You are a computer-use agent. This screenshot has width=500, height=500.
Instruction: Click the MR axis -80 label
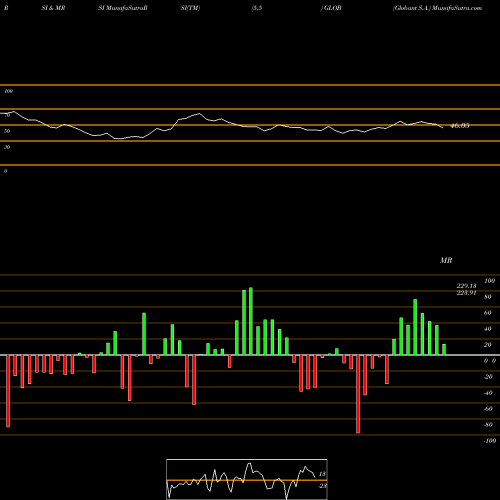[x=488, y=425]
